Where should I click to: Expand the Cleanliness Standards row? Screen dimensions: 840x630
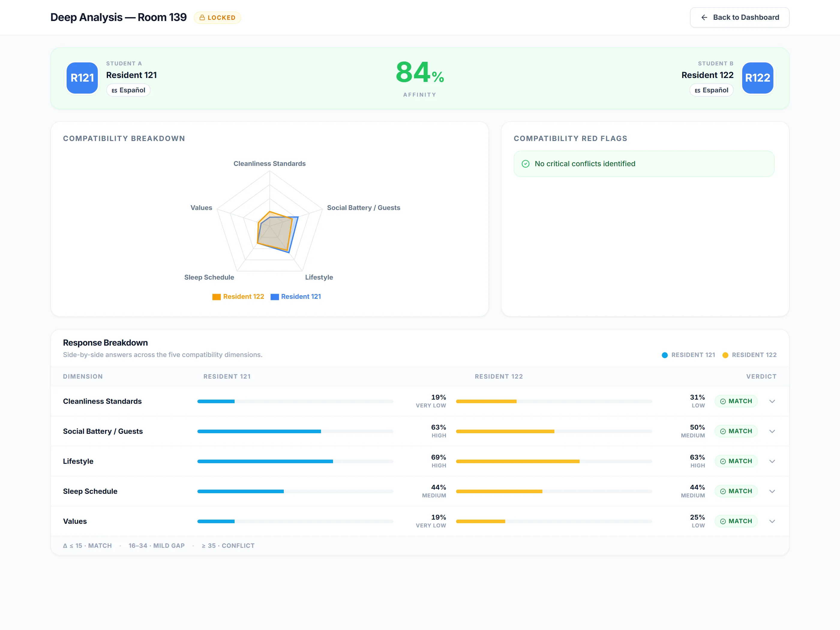[772, 401]
